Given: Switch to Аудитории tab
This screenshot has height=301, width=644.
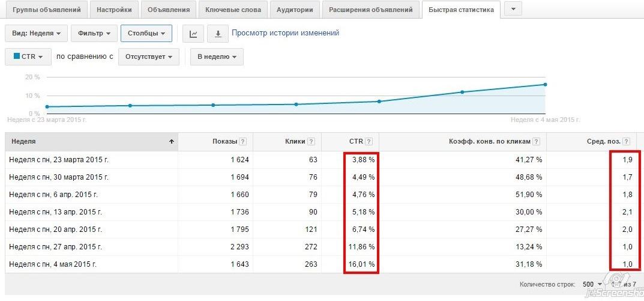Looking at the screenshot, I should tap(295, 10).
